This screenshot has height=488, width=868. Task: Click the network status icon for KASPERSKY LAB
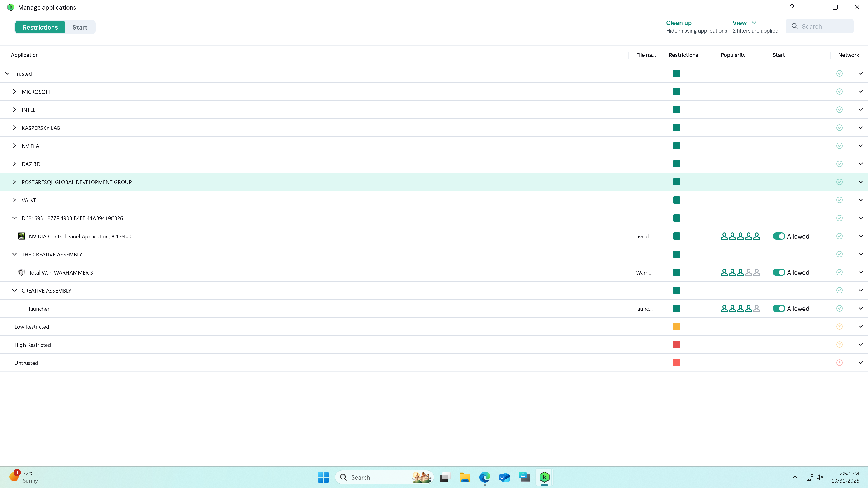point(839,128)
